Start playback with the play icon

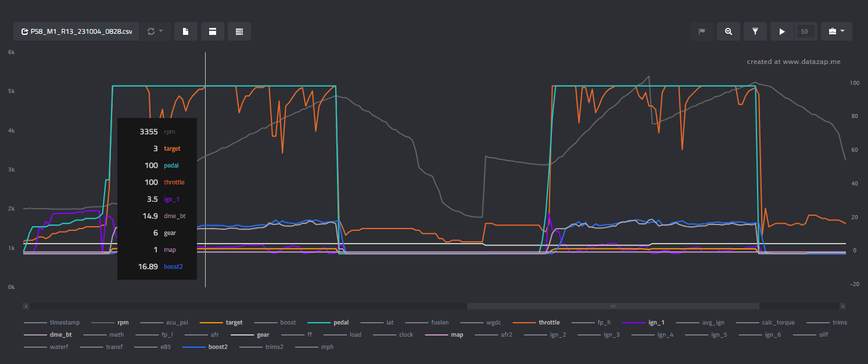click(x=782, y=31)
